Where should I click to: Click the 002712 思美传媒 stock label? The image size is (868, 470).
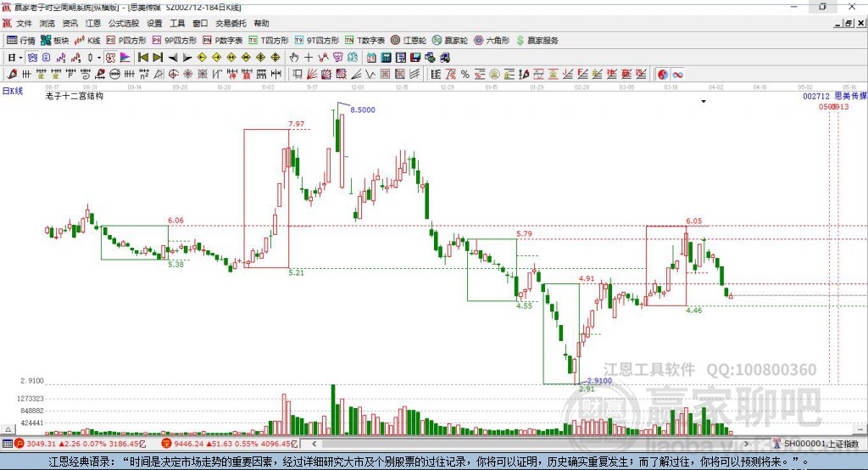tap(834, 97)
